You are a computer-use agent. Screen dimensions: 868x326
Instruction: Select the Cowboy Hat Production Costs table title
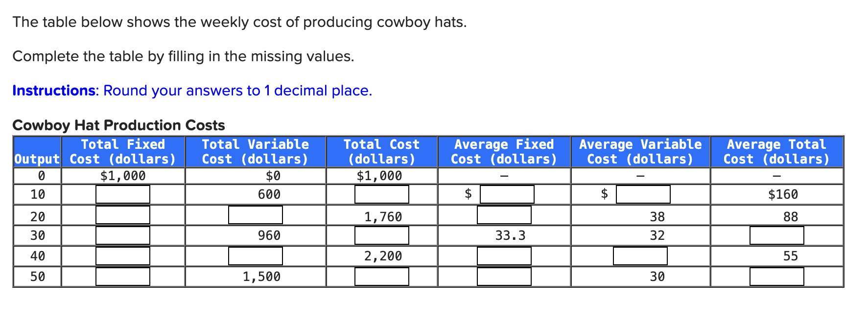tap(117, 125)
